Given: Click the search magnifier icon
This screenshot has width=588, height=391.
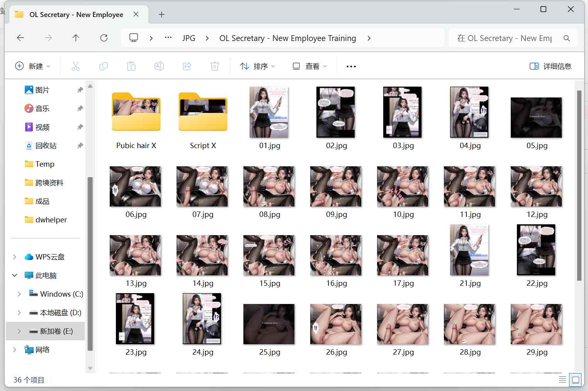Looking at the screenshot, I should pyautogui.click(x=567, y=38).
